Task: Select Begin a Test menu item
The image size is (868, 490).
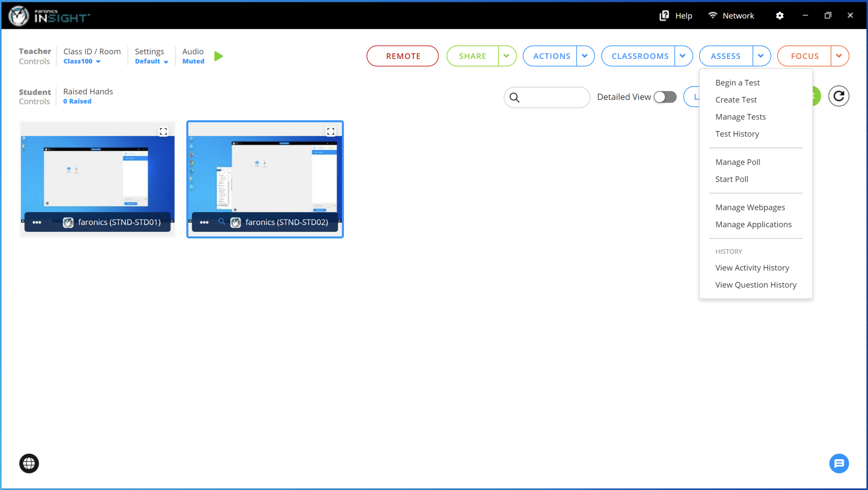Action: pyautogui.click(x=737, y=83)
